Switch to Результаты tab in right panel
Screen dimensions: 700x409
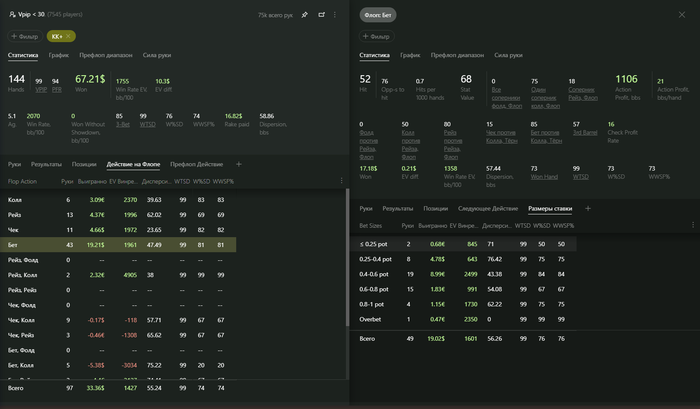(x=397, y=209)
